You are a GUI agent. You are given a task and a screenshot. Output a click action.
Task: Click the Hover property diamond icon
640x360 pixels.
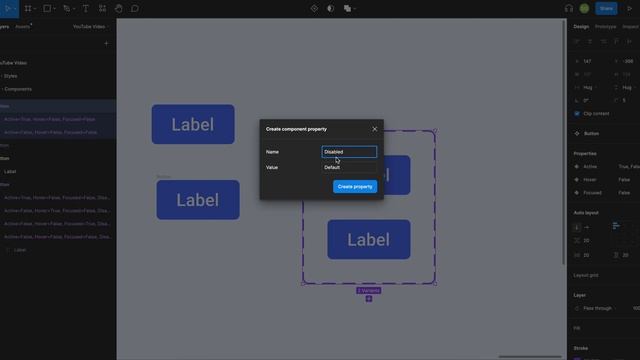577,180
